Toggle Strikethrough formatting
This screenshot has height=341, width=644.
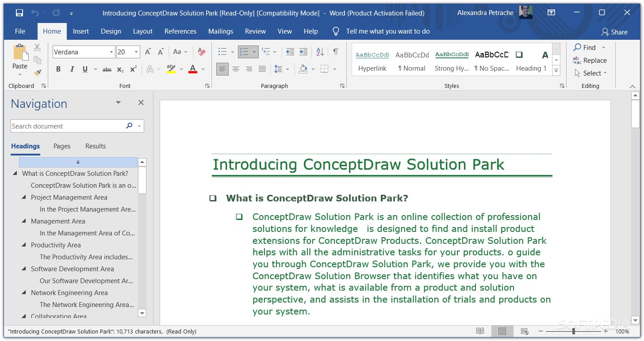pos(107,69)
